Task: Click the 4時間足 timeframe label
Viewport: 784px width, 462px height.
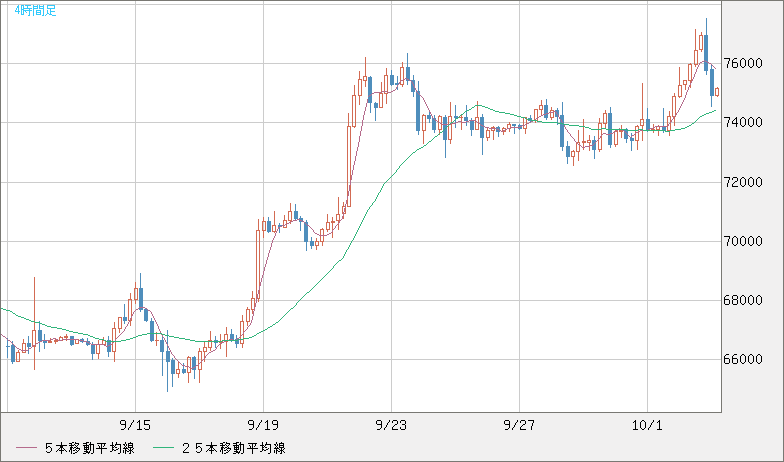Action: pyautogui.click(x=36, y=10)
